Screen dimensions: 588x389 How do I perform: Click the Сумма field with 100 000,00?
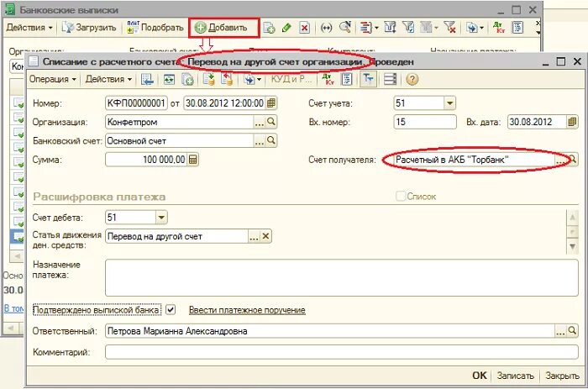(x=147, y=160)
